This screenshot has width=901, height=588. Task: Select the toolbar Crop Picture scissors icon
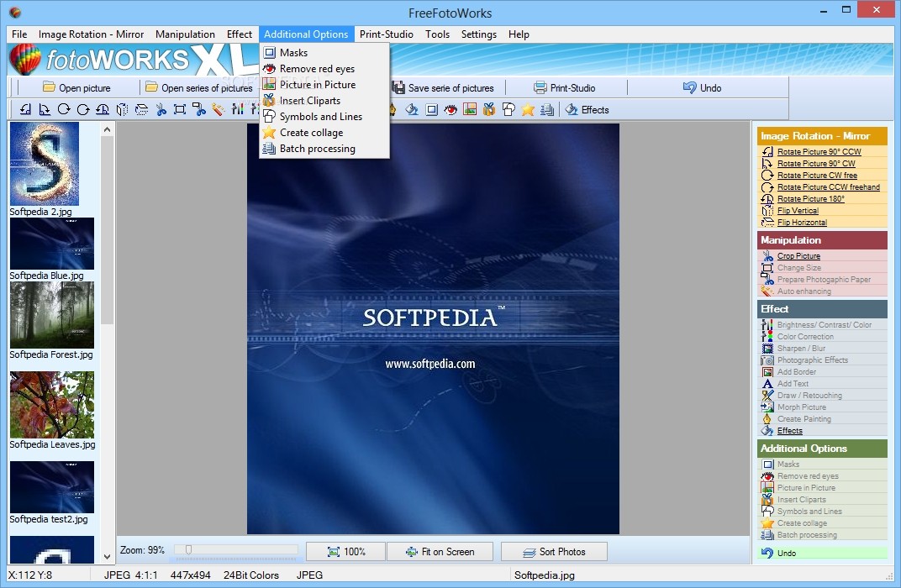pyautogui.click(x=161, y=110)
